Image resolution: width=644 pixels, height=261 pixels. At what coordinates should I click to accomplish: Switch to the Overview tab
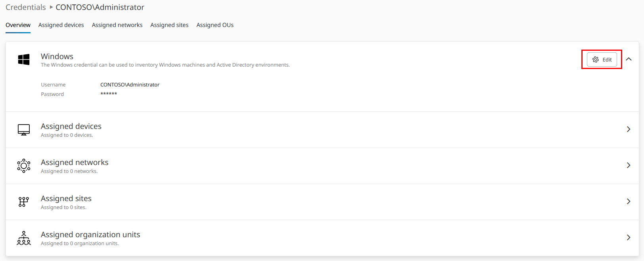point(18,25)
